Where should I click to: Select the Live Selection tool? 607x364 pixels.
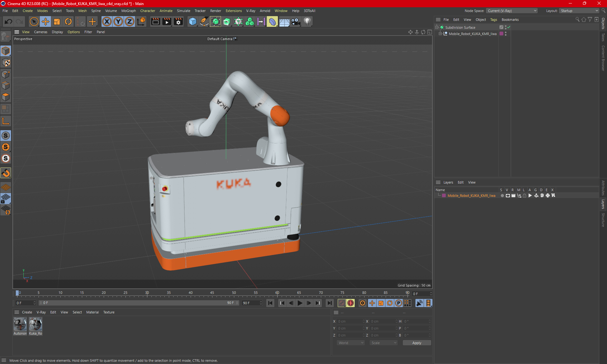[34, 21]
